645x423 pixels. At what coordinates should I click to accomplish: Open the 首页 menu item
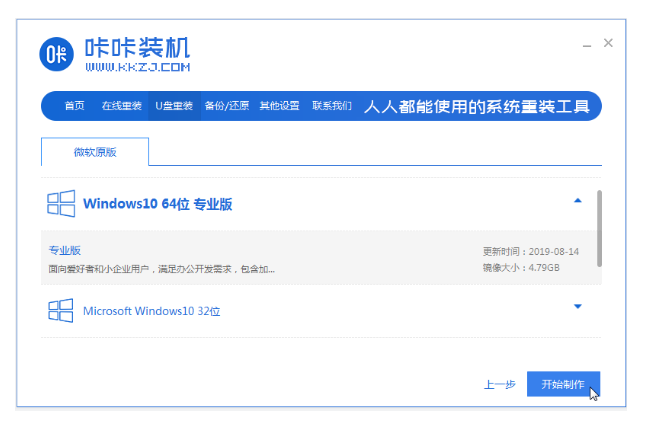[74, 106]
